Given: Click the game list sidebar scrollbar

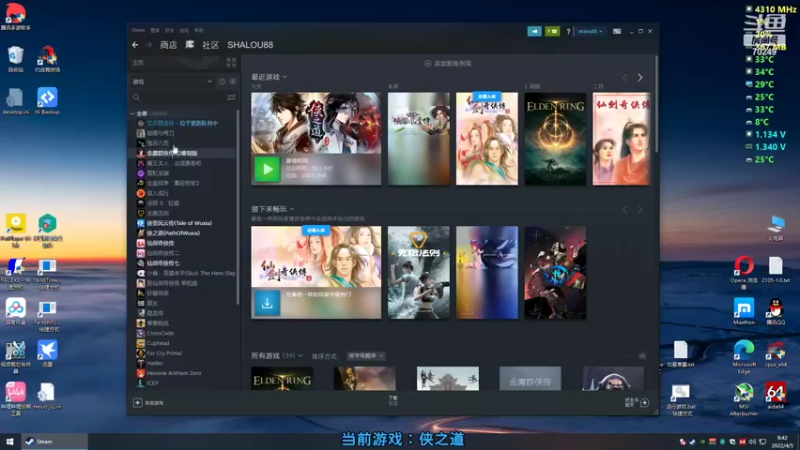Looking at the screenshot, I should click(238, 207).
